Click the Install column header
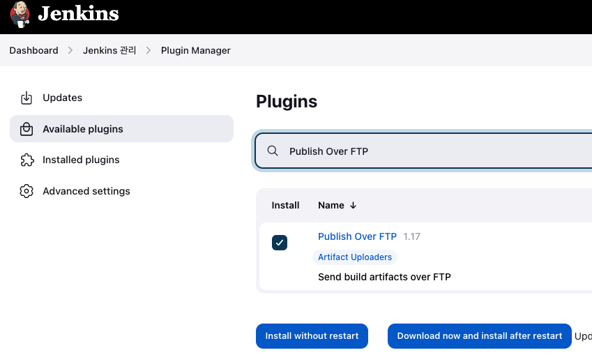Image resolution: width=592 pixels, height=364 pixels. click(285, 205)
